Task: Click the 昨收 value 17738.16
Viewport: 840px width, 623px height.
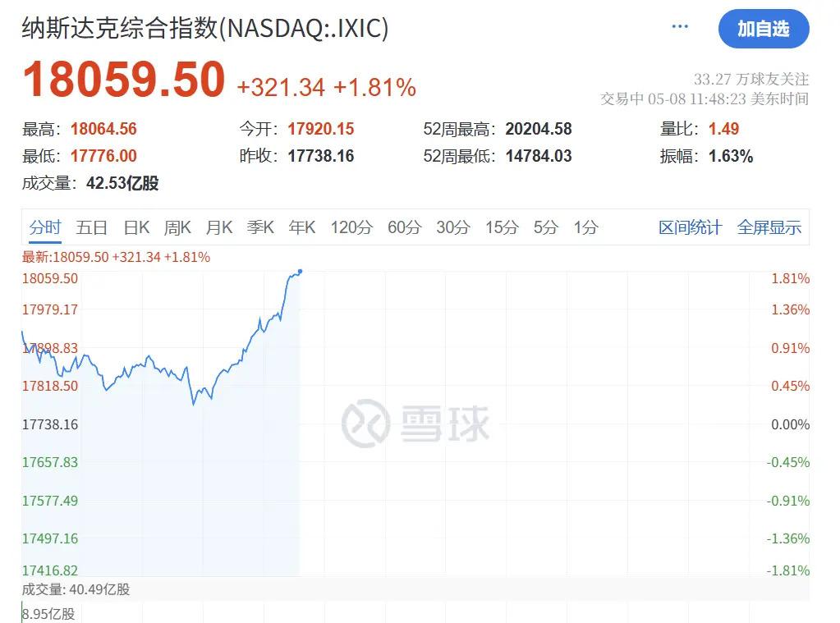Action: pos(321,156)
